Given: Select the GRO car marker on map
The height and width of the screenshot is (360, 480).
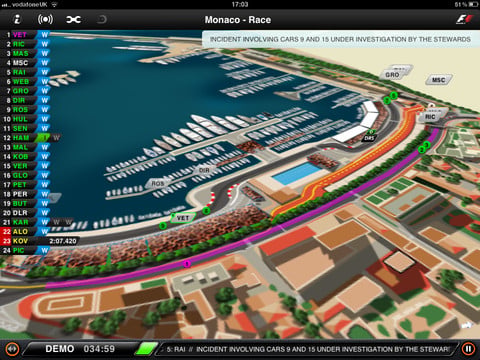Looking at the screenshot, I should tap(392, 75).
